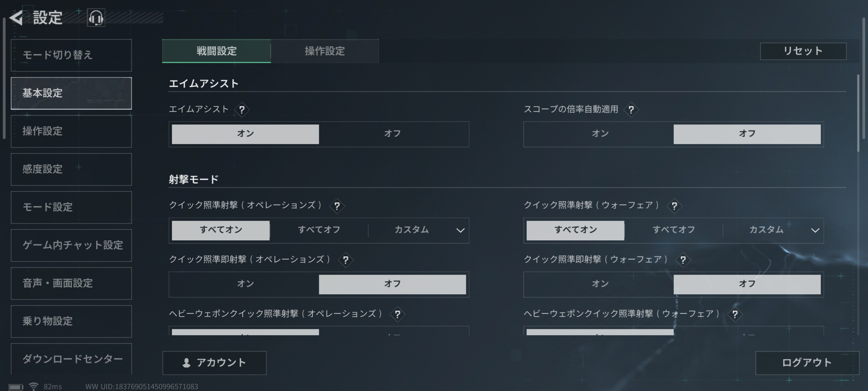Open help for クイック照準即射撃（オペレーションズ）
The width and height of the screenshot is (868, 391).
(x=346, y=260)
